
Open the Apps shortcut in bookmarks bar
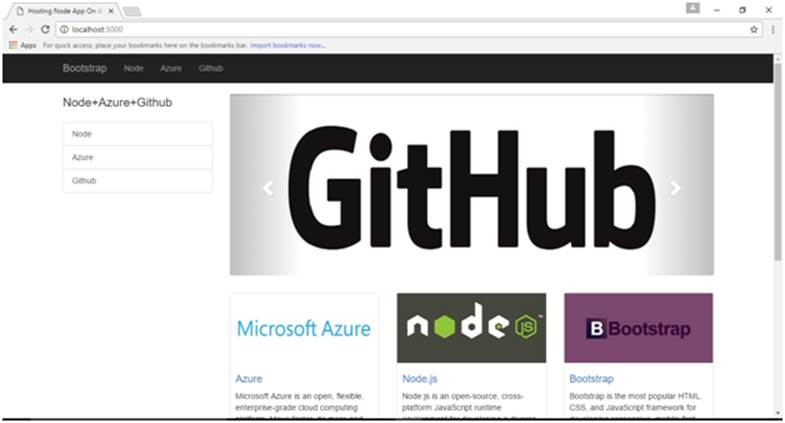pos(23,45)
